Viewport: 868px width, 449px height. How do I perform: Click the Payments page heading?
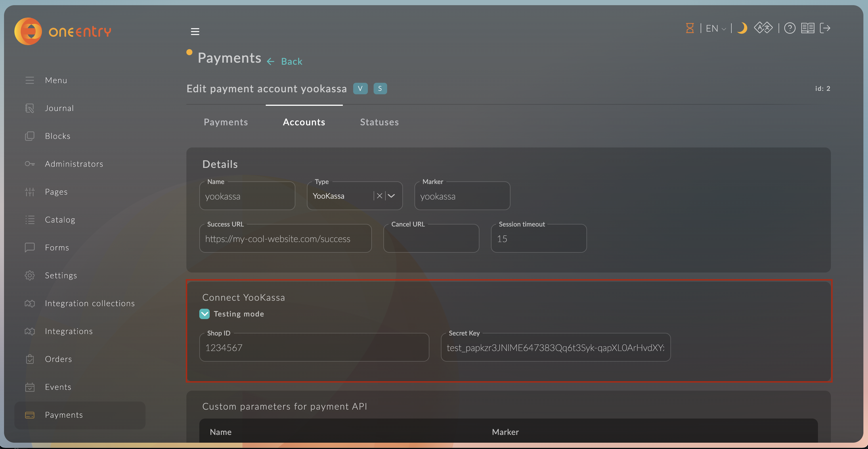230,58
